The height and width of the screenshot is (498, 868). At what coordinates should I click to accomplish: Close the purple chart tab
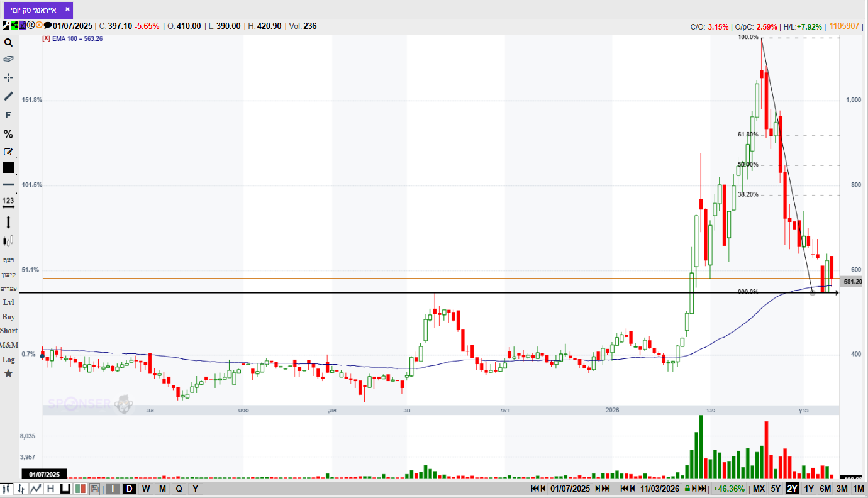67,9
